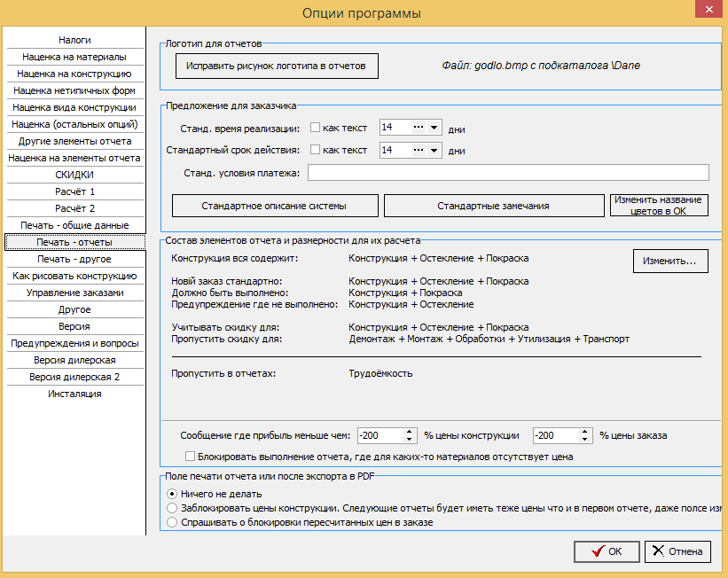Select Версия дилерская in sidebar
The width and height of the screenshot is (728, 578).
74,360
